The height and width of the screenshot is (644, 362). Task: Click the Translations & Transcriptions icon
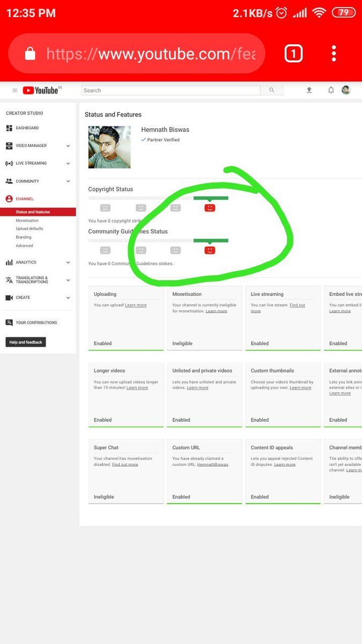(x=9, y=280)
